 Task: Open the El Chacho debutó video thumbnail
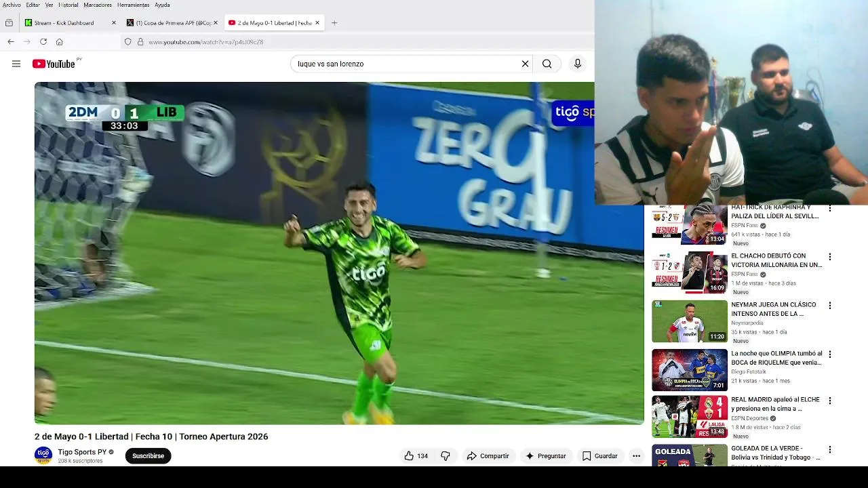pos(690,272)
